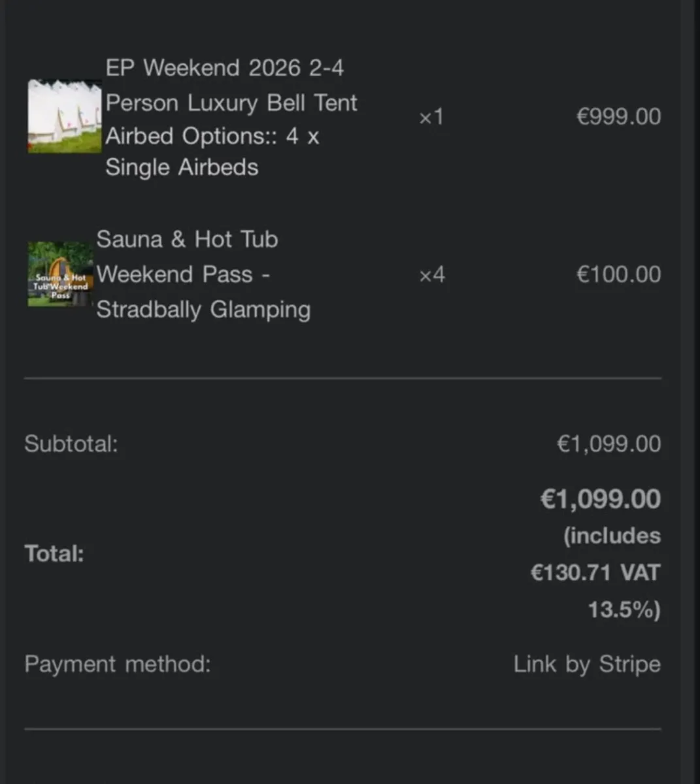Click the Stradbally Glamping text line

(x=203, y=309)
